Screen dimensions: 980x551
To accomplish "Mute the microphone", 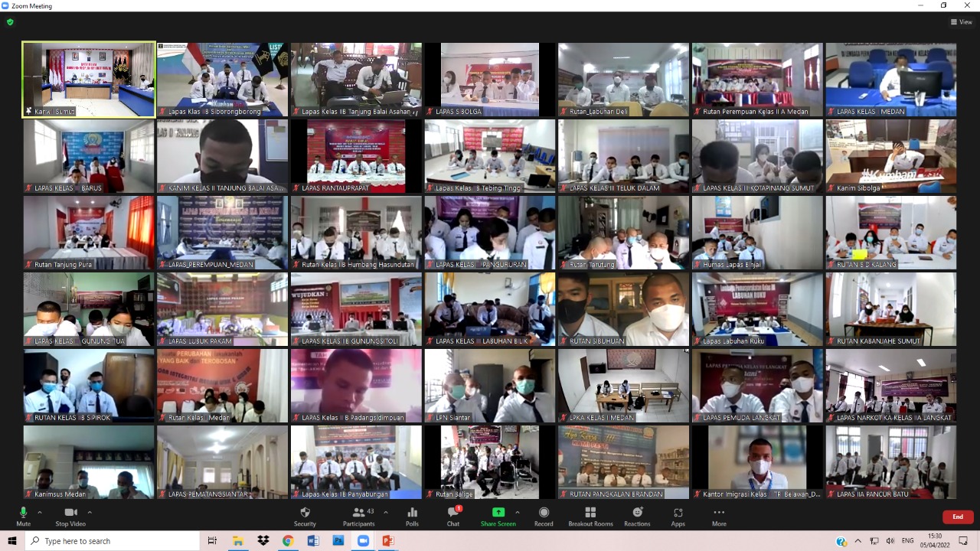I will click(x=23, y=515).
